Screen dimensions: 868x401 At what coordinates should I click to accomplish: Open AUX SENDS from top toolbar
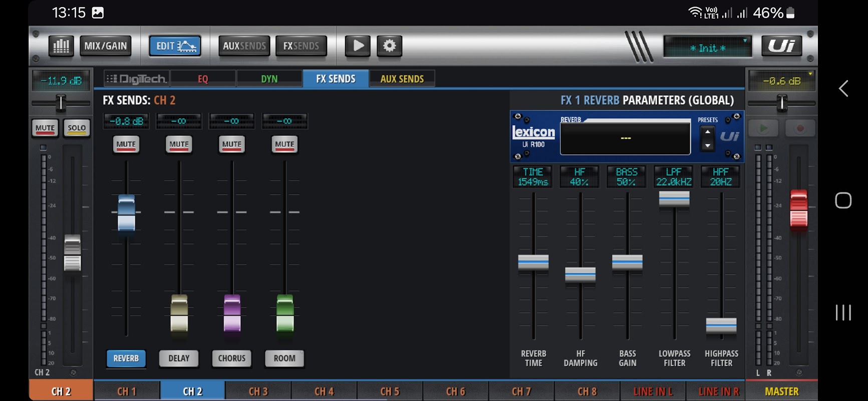point(244,46)
